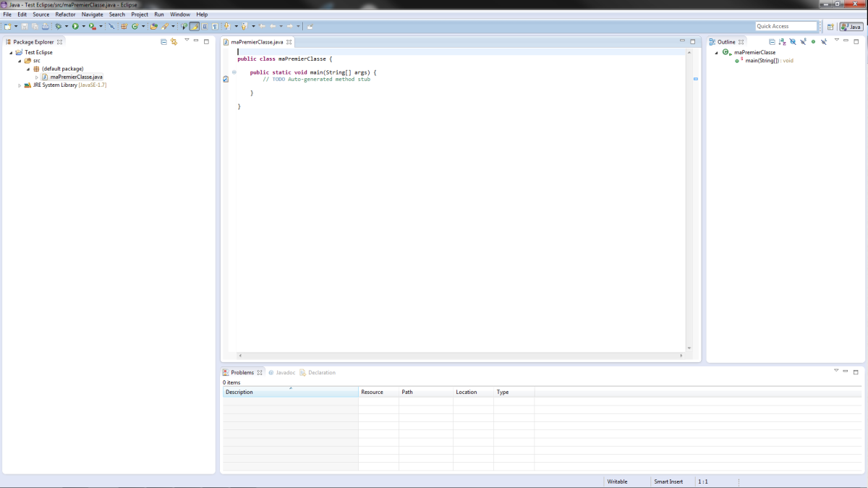Click inside the Quick Access search field
The width and height of the screenshot is (868, 488).
[x=786, y=26]
